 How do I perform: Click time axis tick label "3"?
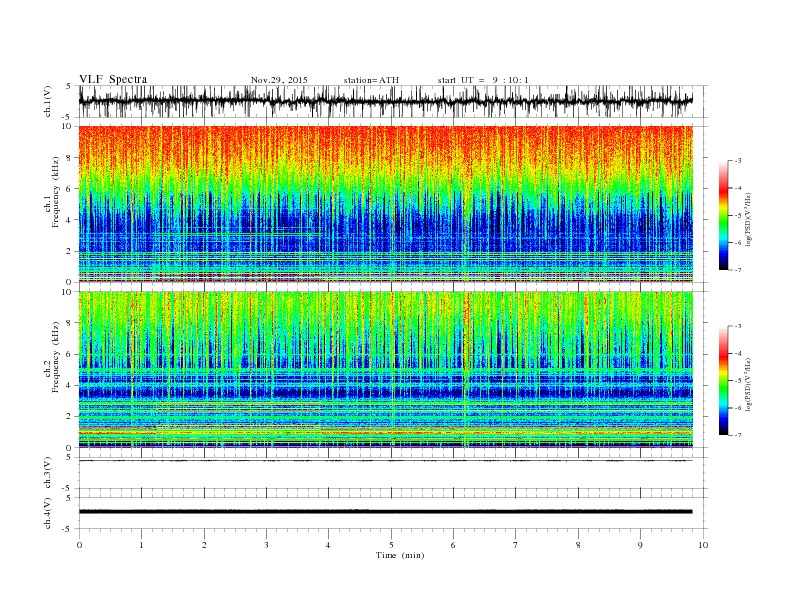pyautogui.click(x=266, y=545)
